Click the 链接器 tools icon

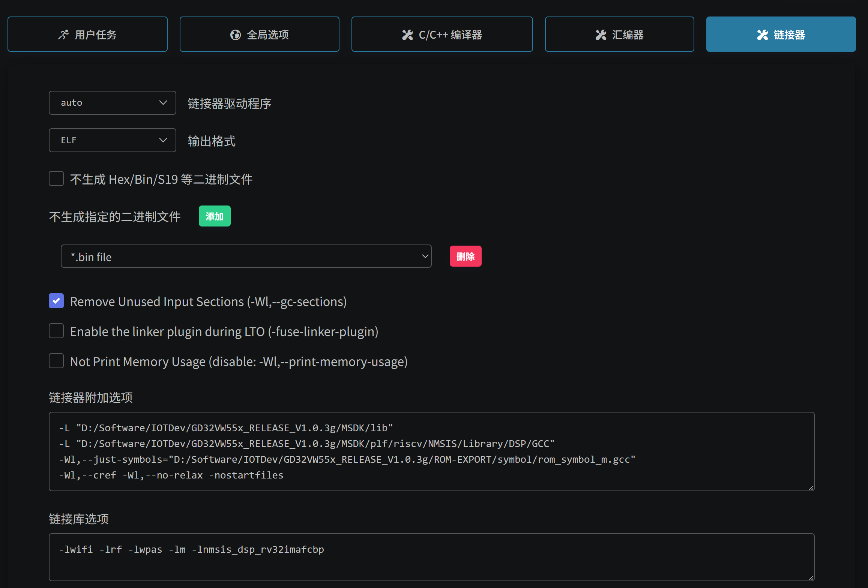(763, 35)
